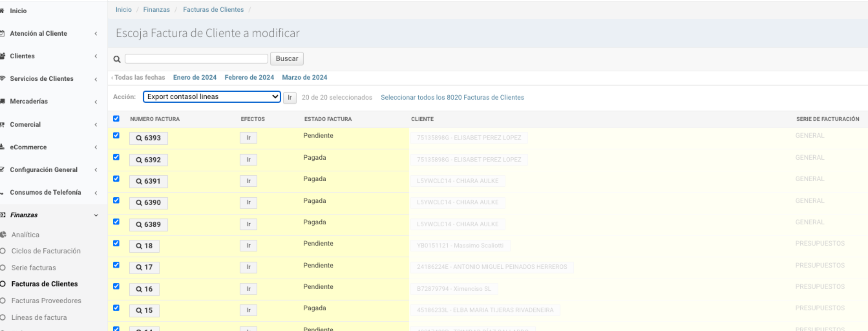The height and width of the screenshot is (331, 868).
Task: Open invoice 18 detail button
Action: pyautogui.click(x=144, y=246)
